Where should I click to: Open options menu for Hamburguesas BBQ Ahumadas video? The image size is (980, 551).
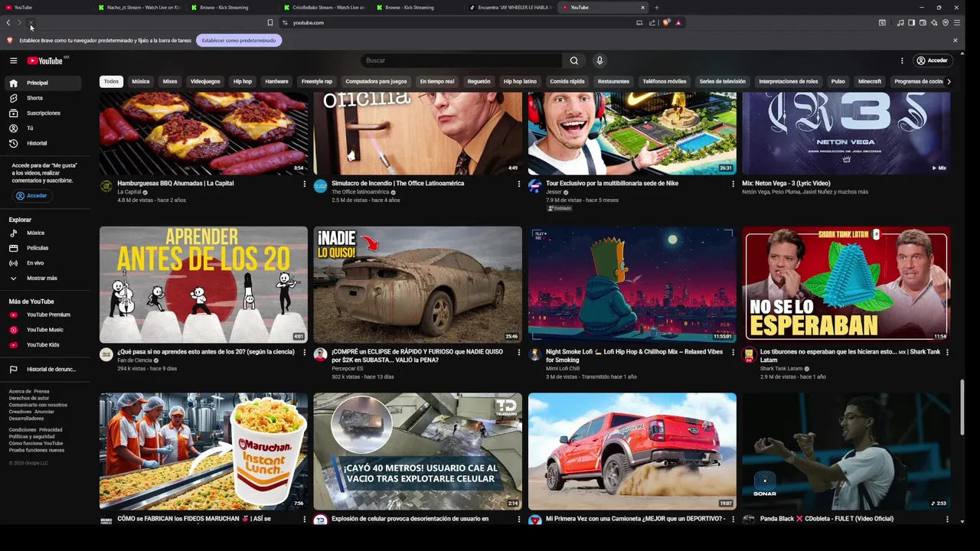(x=304, y=184)
